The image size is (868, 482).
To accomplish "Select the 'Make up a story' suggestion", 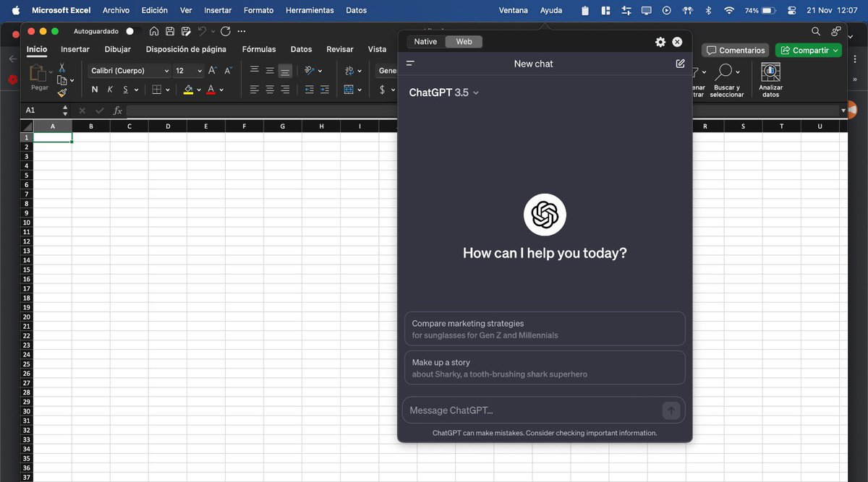I will coord(545,368).
